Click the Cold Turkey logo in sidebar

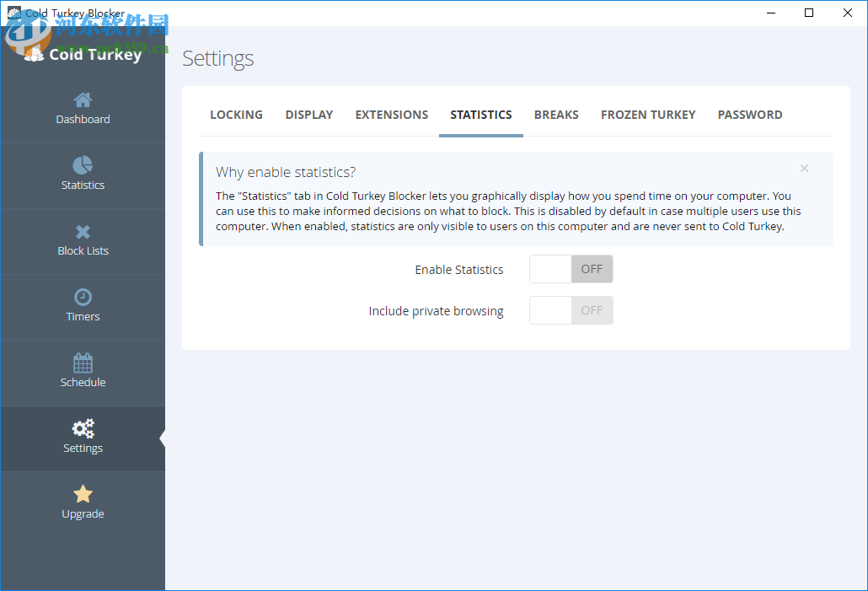(x=83, y=54)
